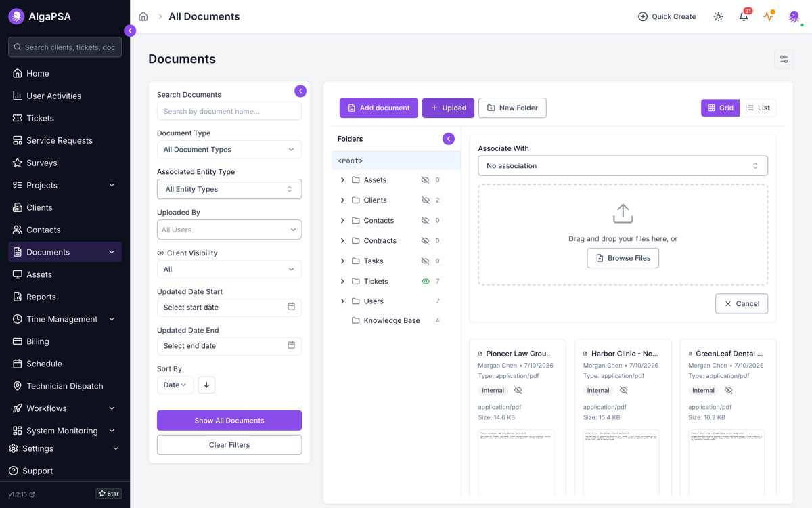Collapse the main sidebar arrow
This screenshot has height=508, width=812.
(130, 30)
